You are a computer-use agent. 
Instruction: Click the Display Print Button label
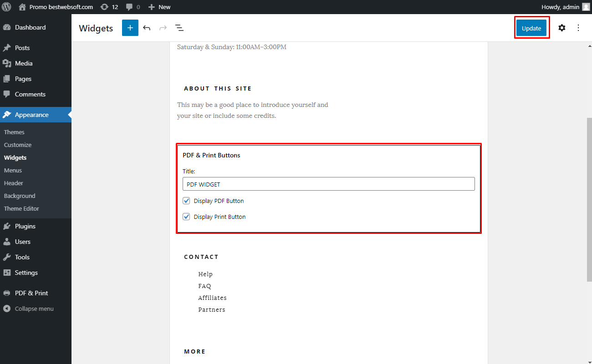(x=219, y=217)
